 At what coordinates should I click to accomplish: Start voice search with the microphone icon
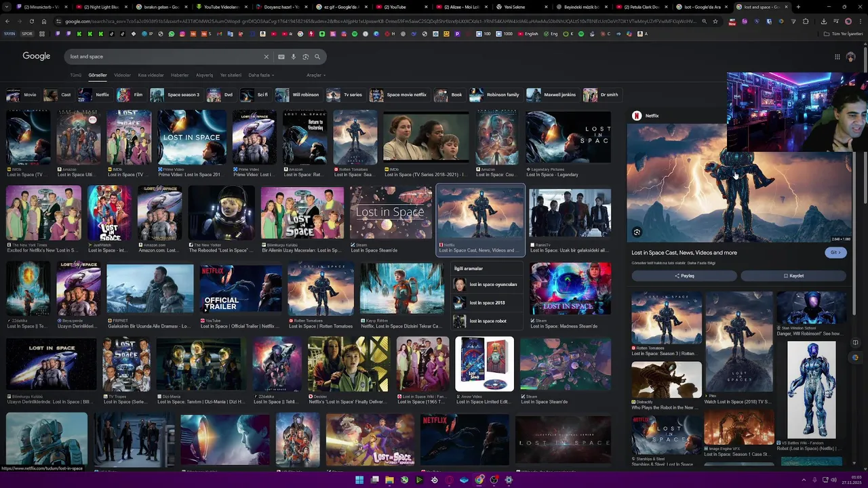pyautogui.click(x=294, y=57)
